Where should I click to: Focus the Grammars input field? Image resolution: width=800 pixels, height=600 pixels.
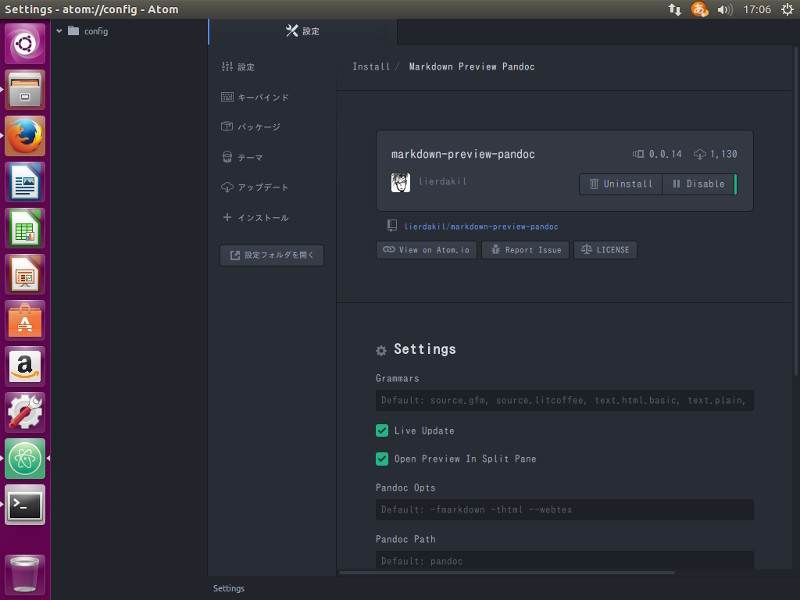click(x=564, y=401)
